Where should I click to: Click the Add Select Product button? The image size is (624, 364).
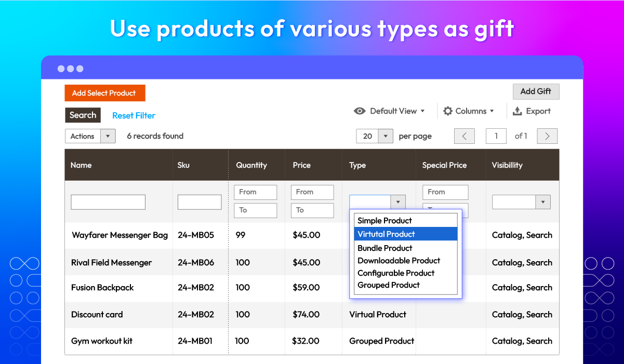104,93
